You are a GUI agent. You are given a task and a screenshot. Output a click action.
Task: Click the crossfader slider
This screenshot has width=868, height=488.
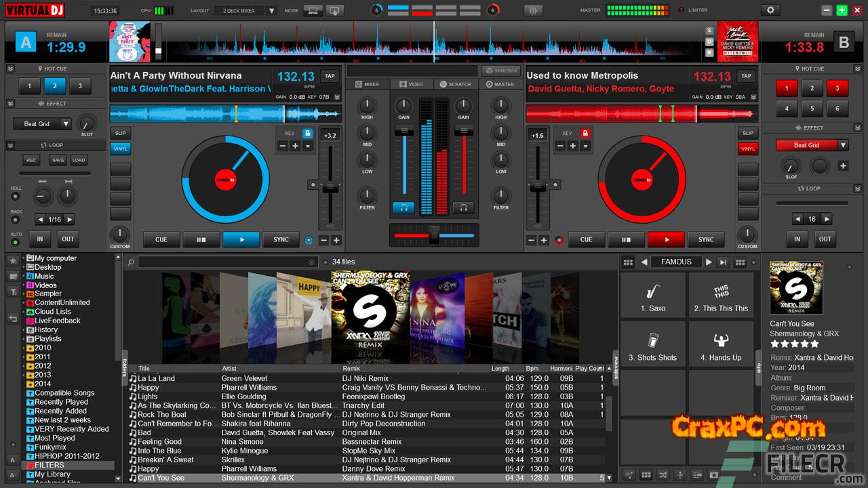coord(434,235)
